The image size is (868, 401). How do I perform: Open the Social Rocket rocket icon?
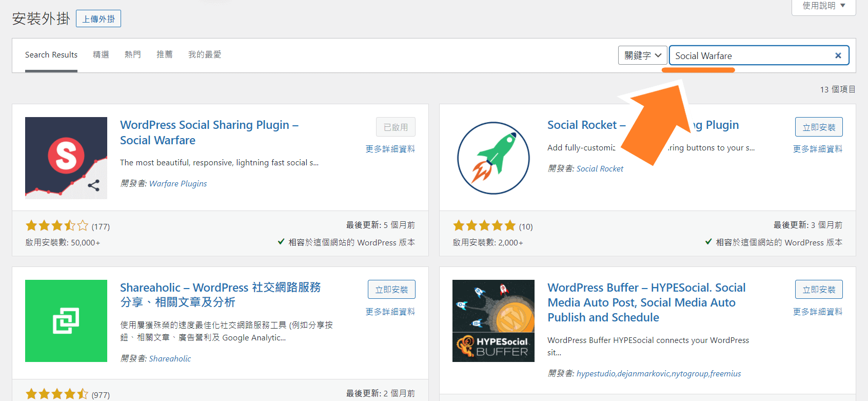pos(494,158)
